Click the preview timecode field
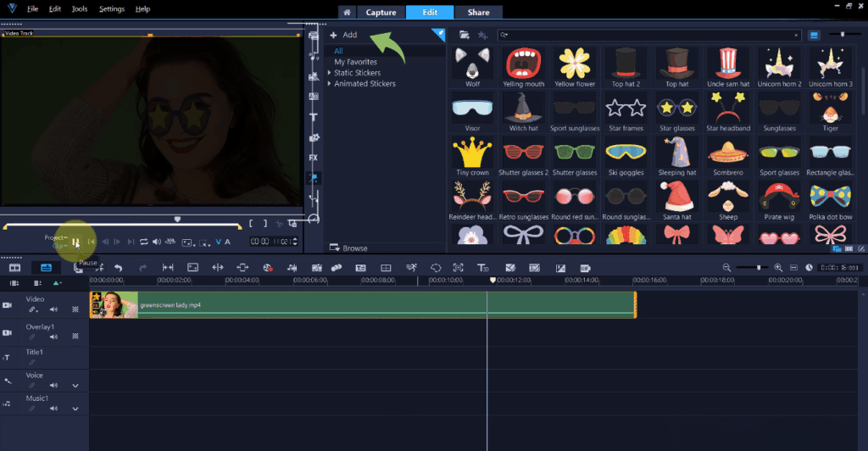The height and width of the screenshot is (451, 868). (x=270, y=242)
